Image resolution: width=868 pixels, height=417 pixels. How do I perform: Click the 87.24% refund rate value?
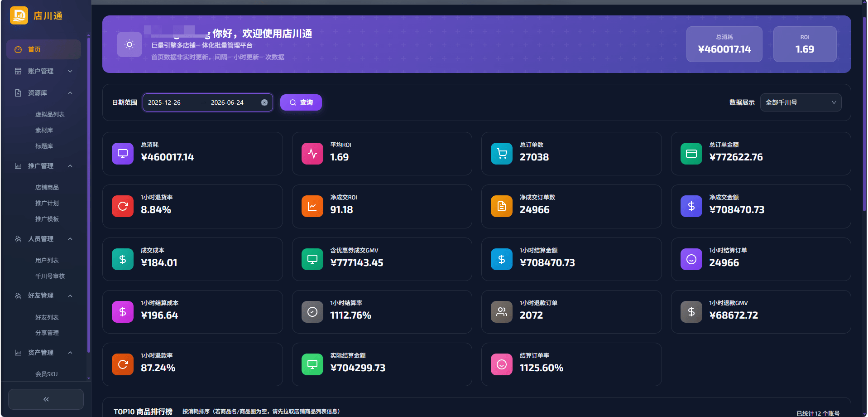click(x=158, y=368)
